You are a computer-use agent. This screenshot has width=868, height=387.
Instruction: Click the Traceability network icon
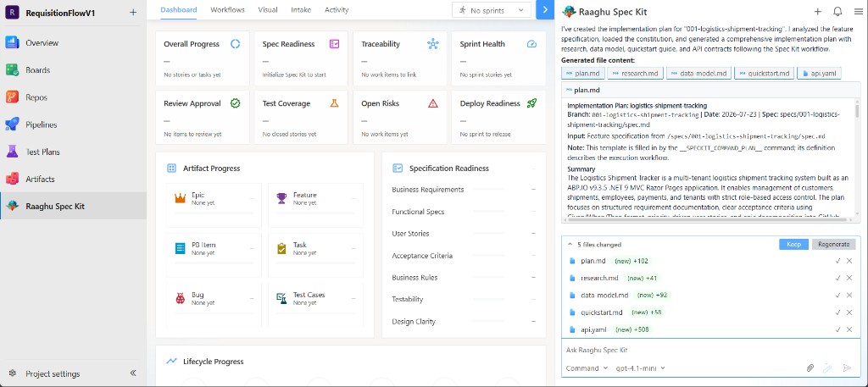click(x=433, y=44)
